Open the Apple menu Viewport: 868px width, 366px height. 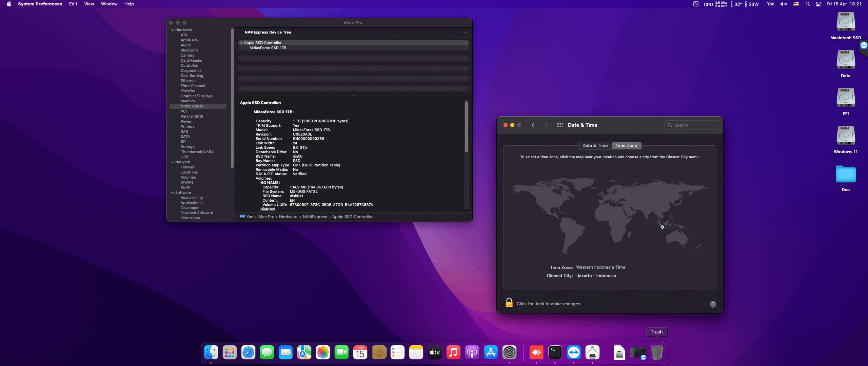point(9,4)
